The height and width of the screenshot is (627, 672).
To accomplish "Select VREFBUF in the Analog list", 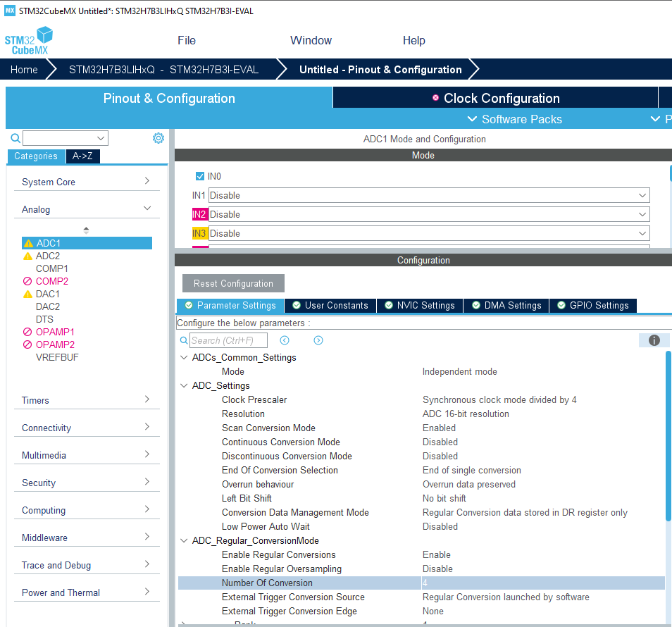I will pos(57,357).
